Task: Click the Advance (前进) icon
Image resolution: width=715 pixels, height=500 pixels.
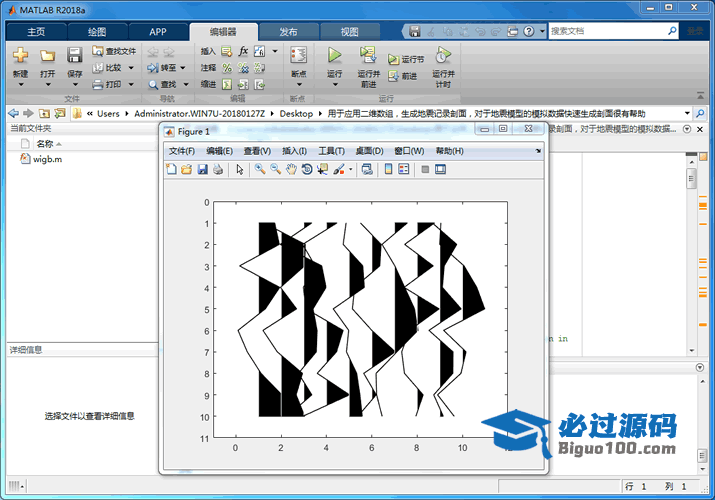Action: [393, 76]
